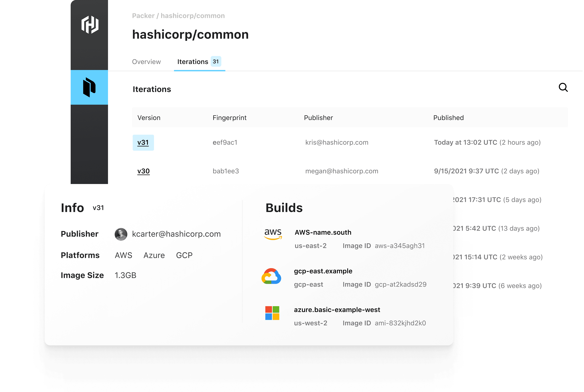Viewport: 584px width, 392px height.
Task: Click image ID ami-832kjhd2k0
Action: pos(400,323)
